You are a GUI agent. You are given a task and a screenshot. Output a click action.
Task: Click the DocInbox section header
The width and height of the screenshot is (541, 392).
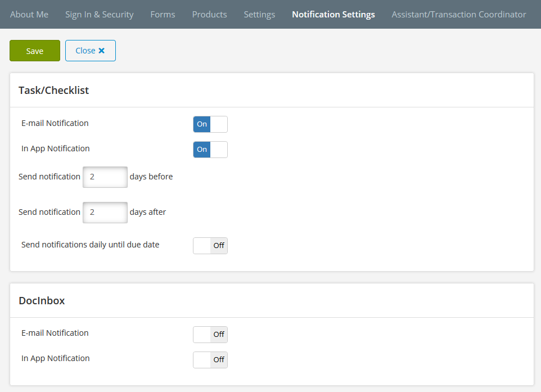tap(42, 300)
